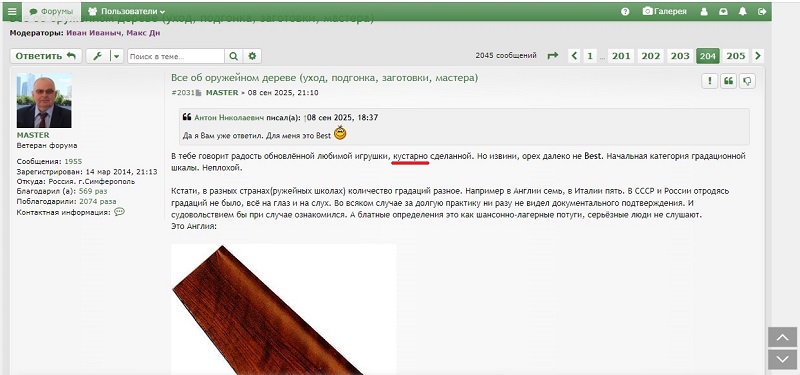Open Поблагодарили 2074 раза link

[x=98, y=202]
